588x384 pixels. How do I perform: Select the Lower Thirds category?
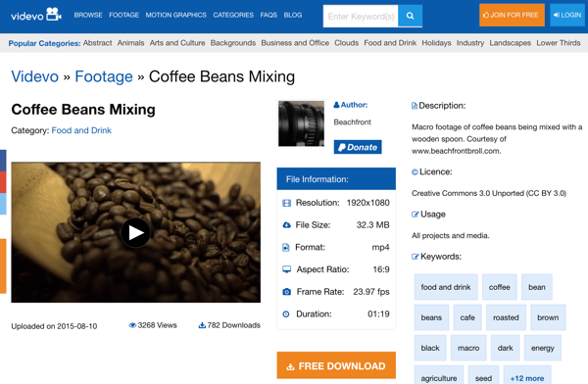pos(559,43)
